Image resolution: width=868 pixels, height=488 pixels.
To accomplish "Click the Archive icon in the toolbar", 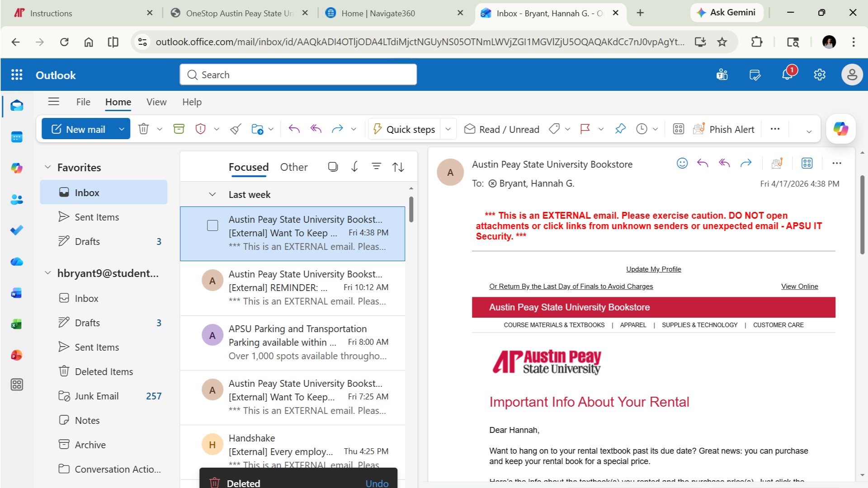I will (179, 129).
